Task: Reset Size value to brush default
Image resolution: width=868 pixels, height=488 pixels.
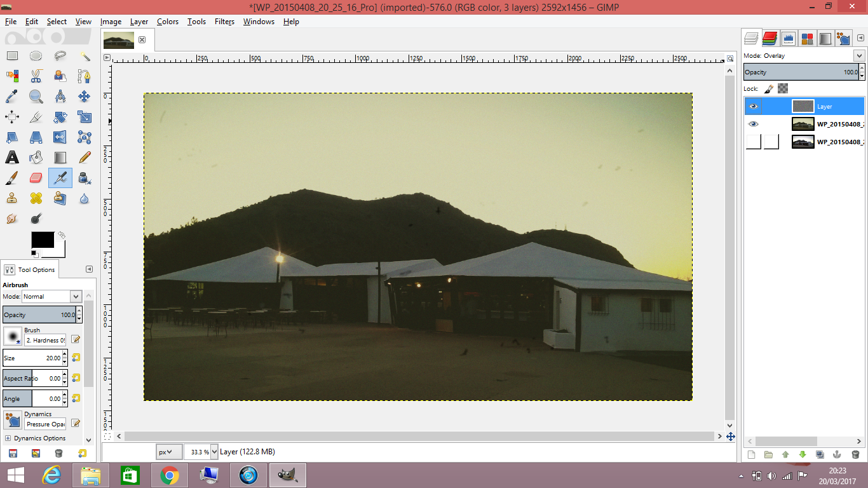Action: click(76, 358)
